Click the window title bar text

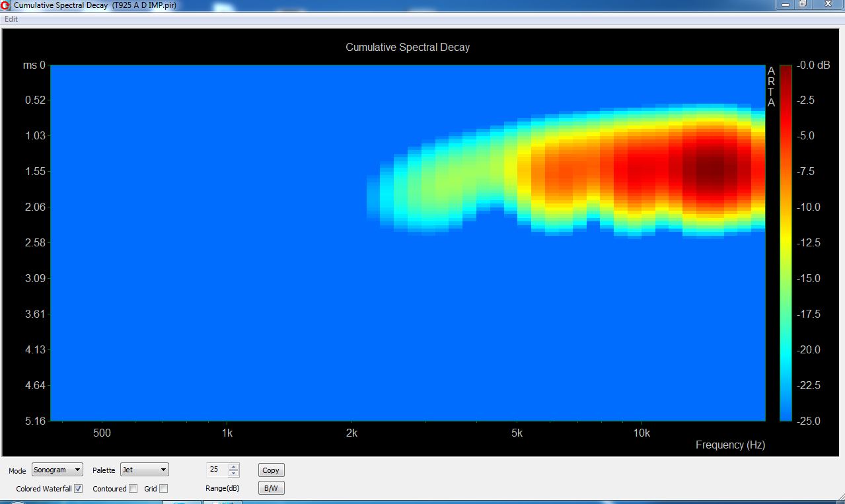(95, 5)
